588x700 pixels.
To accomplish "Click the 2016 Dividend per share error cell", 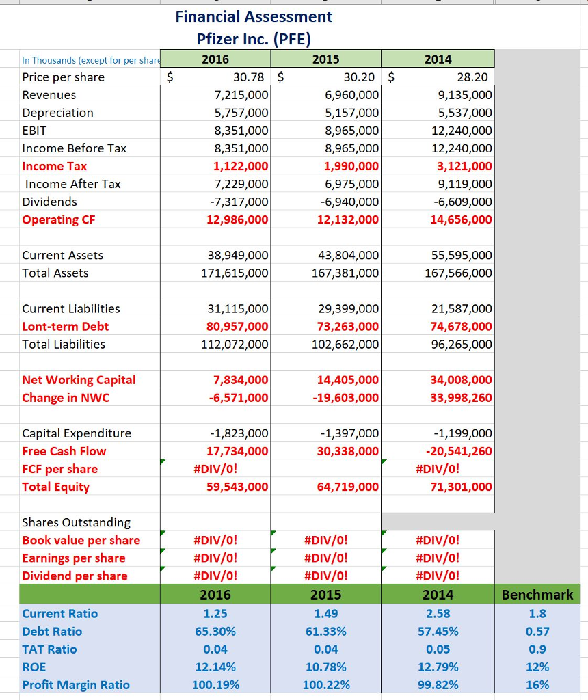I will click(215, 576).
